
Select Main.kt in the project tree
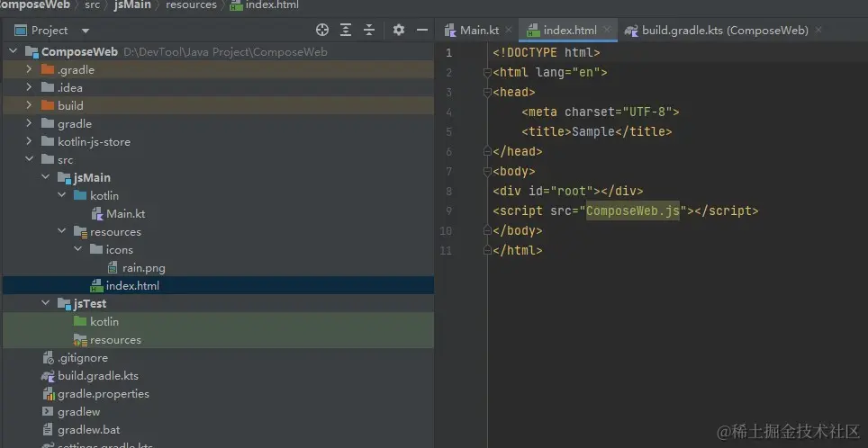point(126,213)
